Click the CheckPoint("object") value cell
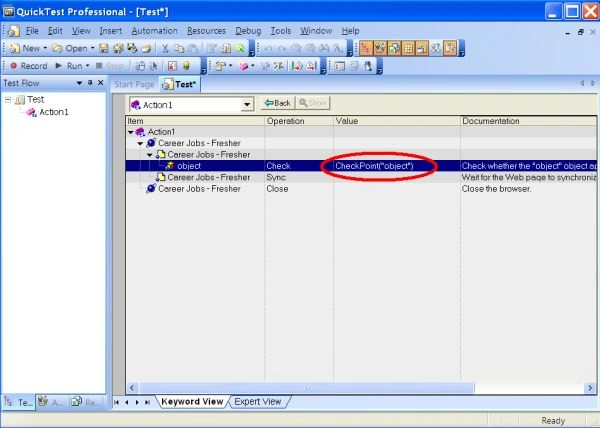Image resolution: width=600 pixels, height=428 pixels. 396,166
